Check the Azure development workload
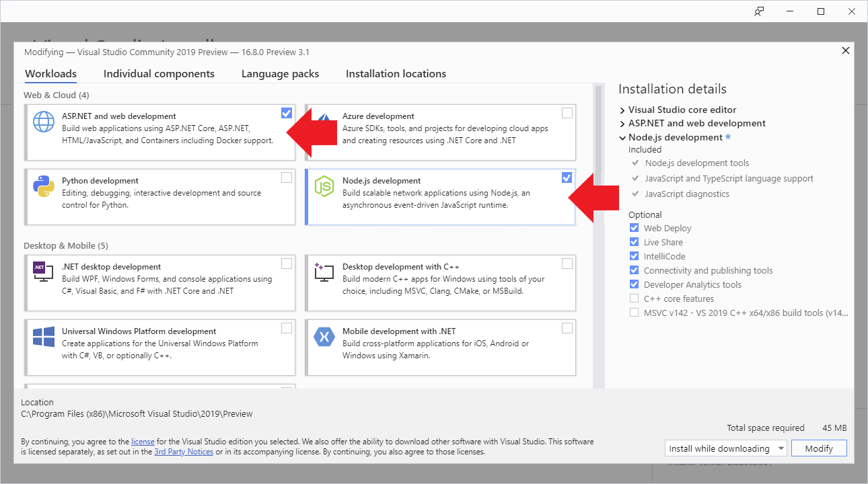The height and width of the screenshot is (484, 868). coord(567,113)
